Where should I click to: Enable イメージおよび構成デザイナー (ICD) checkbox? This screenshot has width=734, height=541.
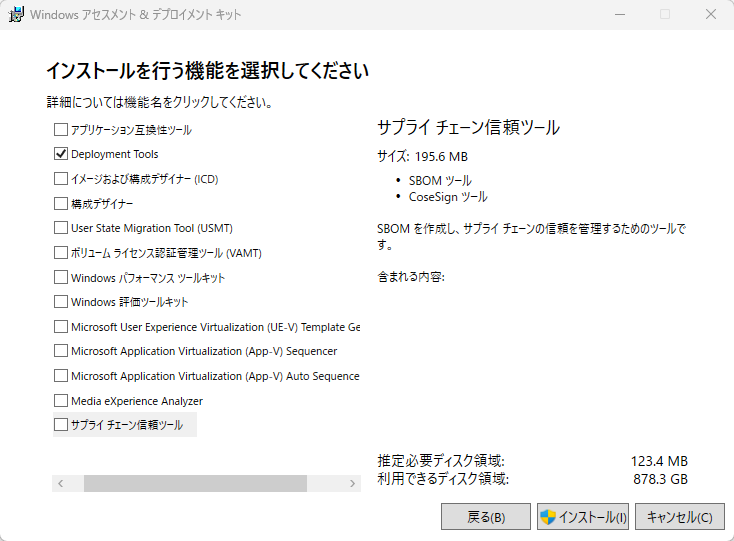(60, 179)
